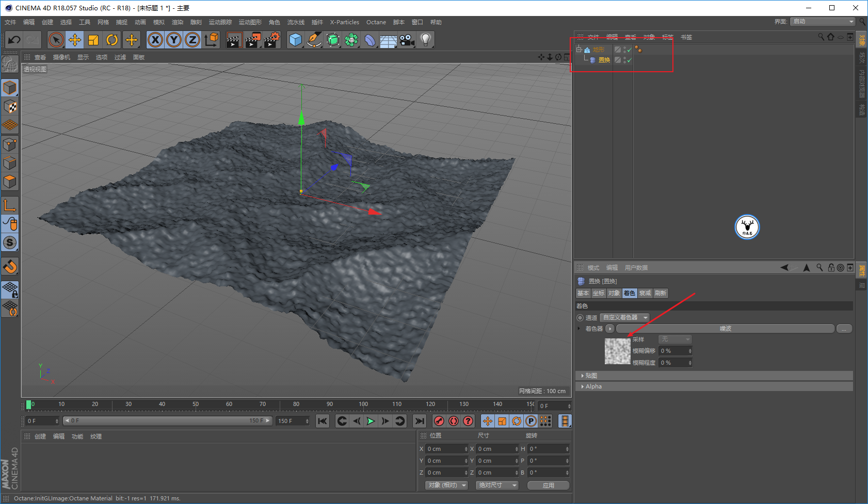Open the 运动图形 menu

click(x=250, y=22)
